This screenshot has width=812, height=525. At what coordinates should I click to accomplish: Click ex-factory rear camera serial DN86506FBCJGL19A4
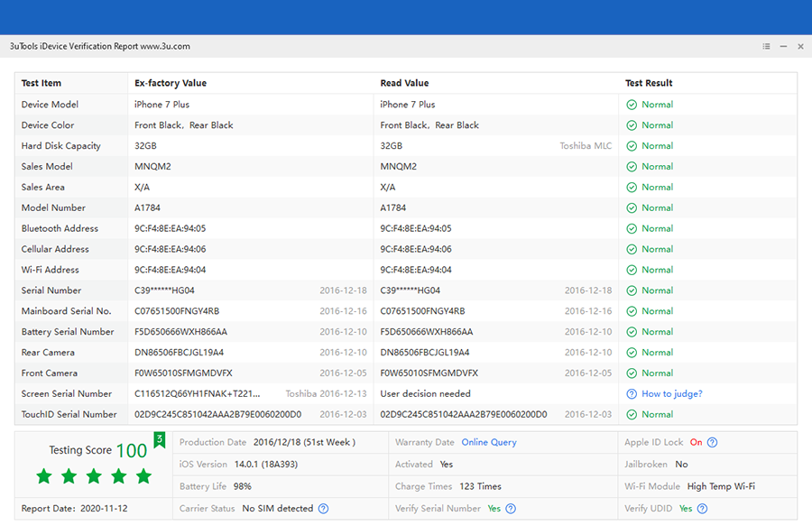[x=180, y=353]
